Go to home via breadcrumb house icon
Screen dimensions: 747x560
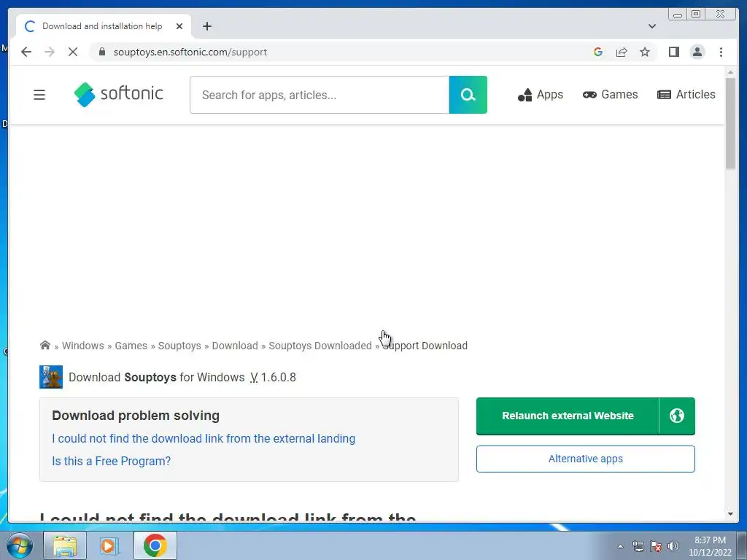coord(44,345)
